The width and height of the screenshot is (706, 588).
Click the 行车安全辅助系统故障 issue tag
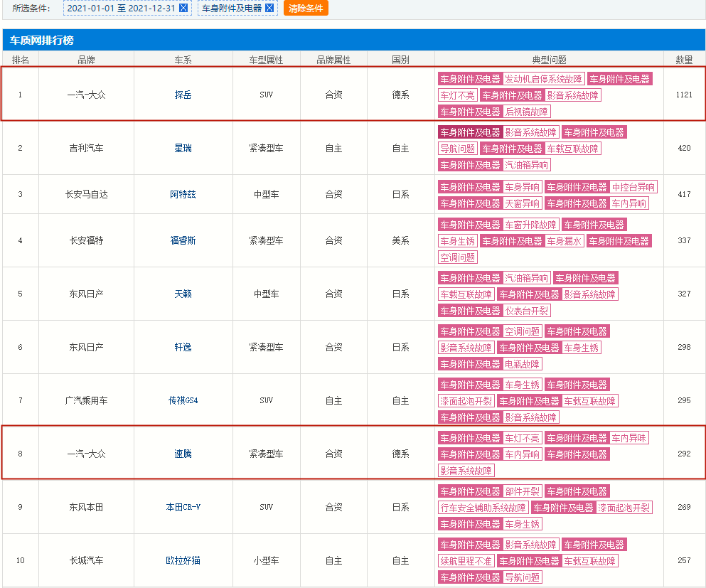[x=483, y=508]
